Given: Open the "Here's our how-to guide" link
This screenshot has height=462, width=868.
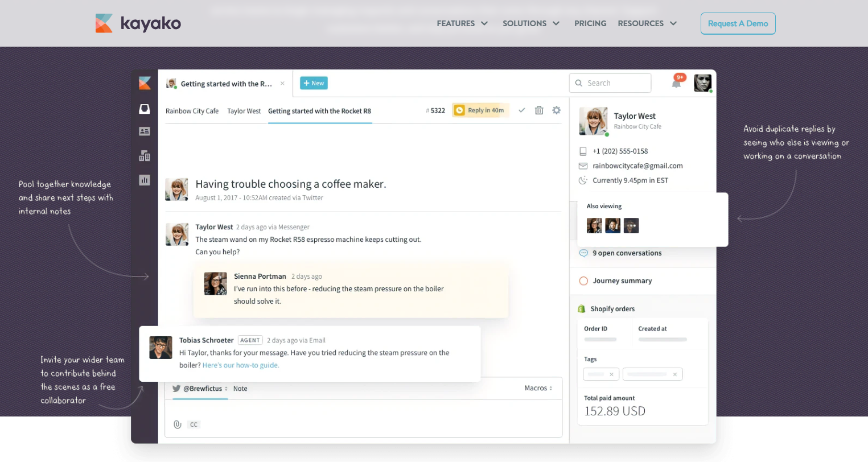Looking at the screenshot, I should [x=241, y=365].
